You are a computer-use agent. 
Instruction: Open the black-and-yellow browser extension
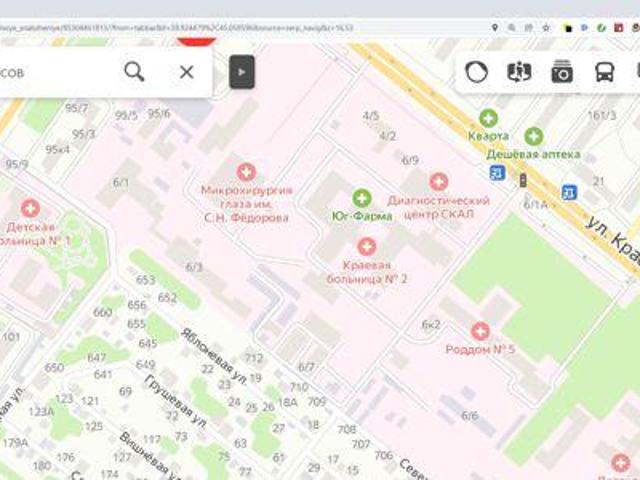click(568, 28)
